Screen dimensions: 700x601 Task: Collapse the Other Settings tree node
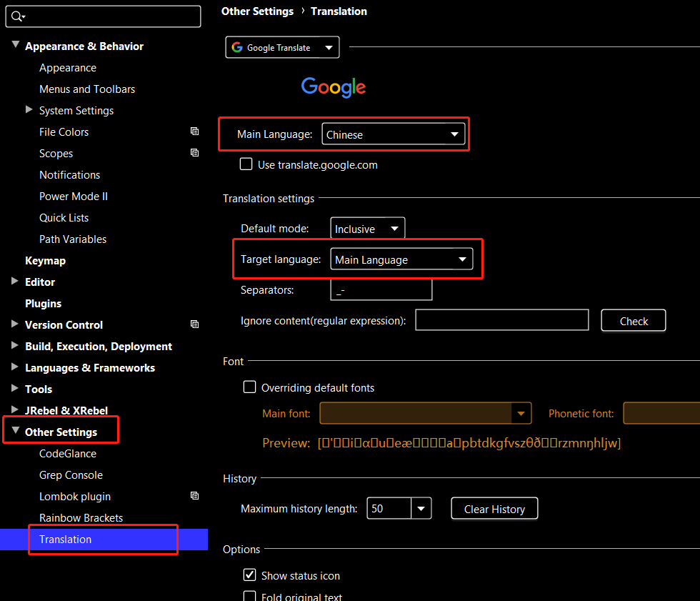[x=15, y=432]
